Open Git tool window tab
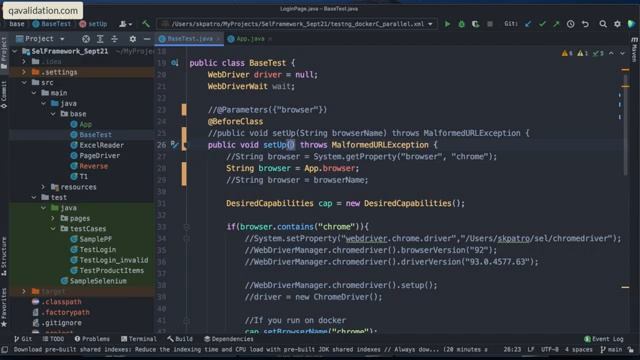The height and width of the screenshot is (360, 640). [x=23, y=339]
